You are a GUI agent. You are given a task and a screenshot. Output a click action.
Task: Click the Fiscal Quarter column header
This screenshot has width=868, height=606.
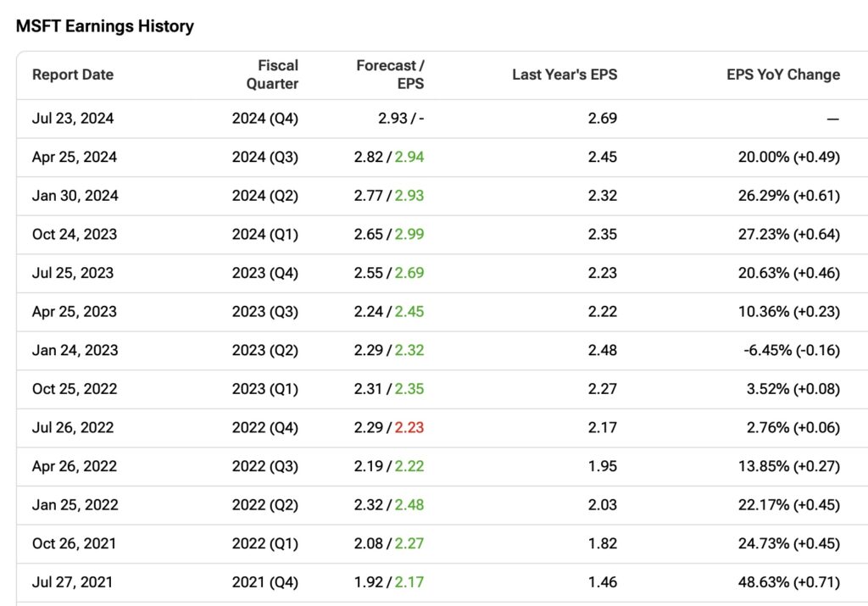272,75
